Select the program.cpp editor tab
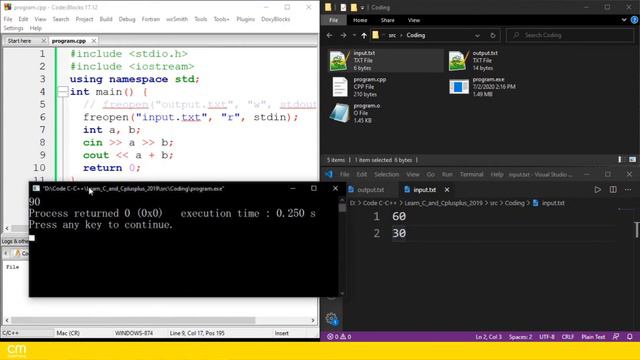Image resolution: width=640 pixels, height=360 pixels. click(69, 41)
